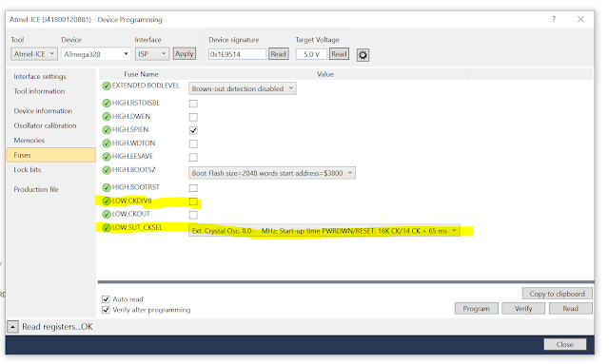Click the Value column header
The height and width of the screenshot is (364, 609).
pyautogui.click(x=325, y=74)
